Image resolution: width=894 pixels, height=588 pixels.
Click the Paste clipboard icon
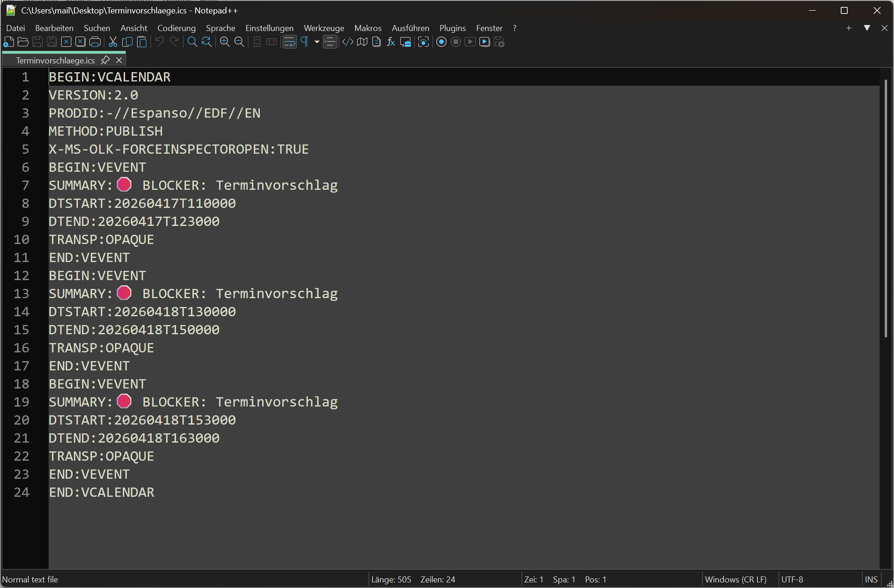(x=142, y=42)
